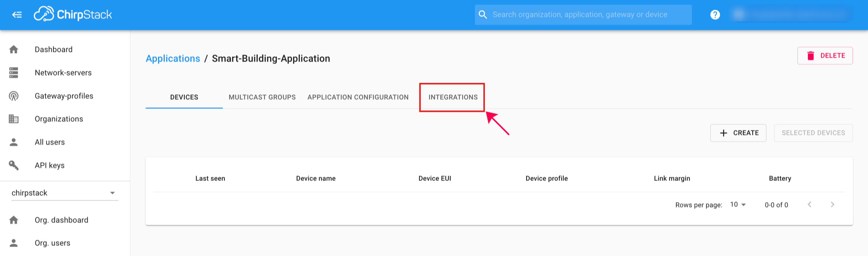Navigate to Organizations in sidebar

click(x=58, y=119)
